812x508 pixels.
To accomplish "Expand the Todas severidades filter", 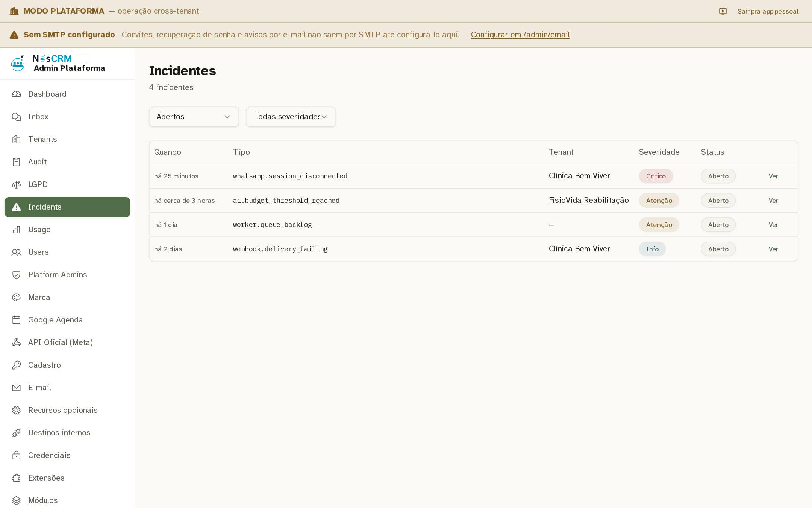I will point(291,117).
